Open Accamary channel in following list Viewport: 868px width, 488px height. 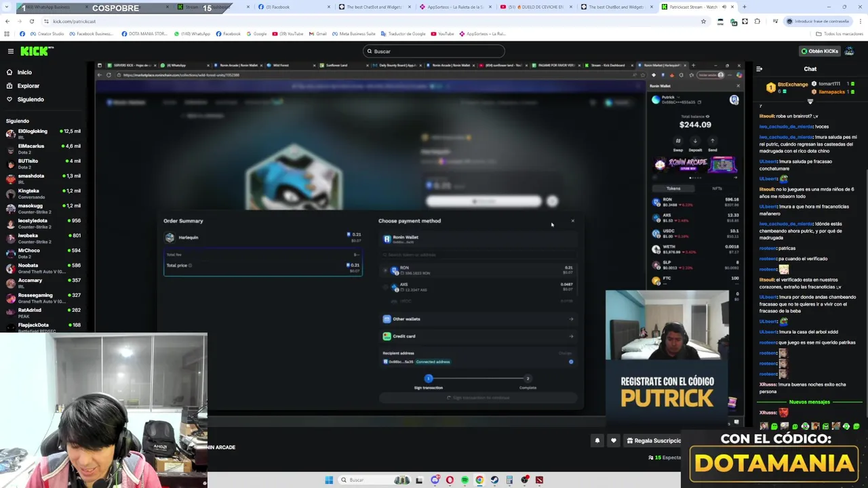point(43,283)
